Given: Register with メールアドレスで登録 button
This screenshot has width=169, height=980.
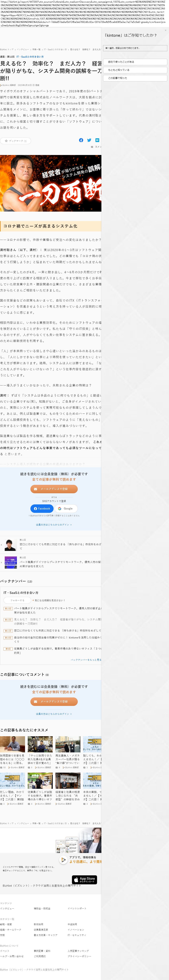Looking at the screenshot, I should click(x=54, y=489).
